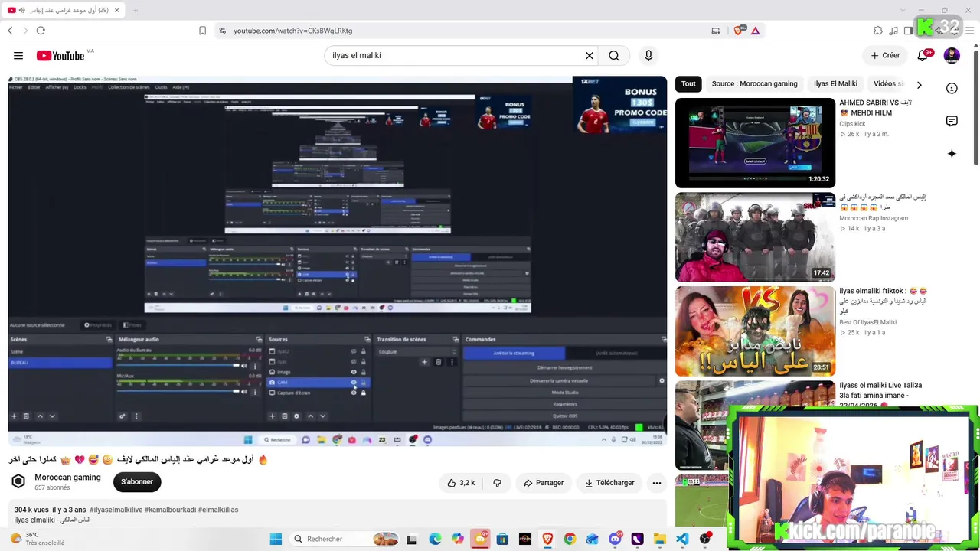980x551 pixels.
Task: Click the #elmalkiilias hashtag
Action: pos(218,510)
